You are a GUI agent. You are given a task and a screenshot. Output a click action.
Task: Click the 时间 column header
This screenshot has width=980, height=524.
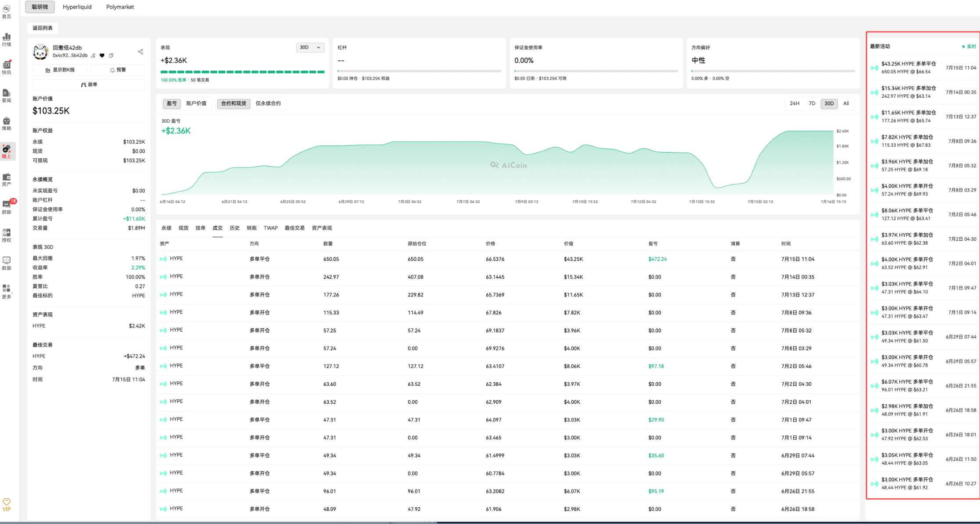click(786, 244)
